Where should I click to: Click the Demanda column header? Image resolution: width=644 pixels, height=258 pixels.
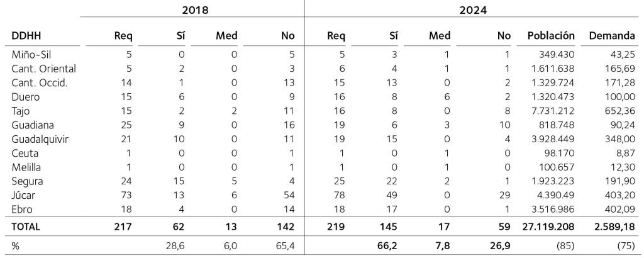(610, 37)
